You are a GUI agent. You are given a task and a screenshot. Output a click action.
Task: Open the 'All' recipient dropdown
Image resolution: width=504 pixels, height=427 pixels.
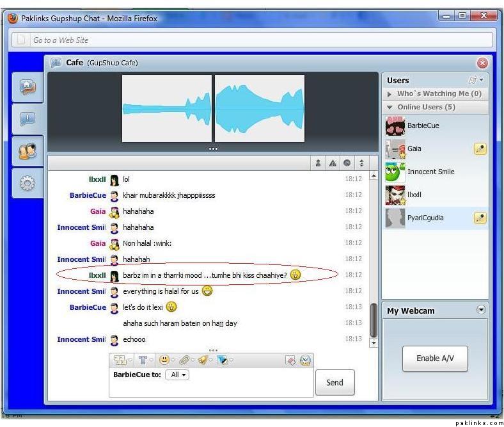[x=177, y=375]
